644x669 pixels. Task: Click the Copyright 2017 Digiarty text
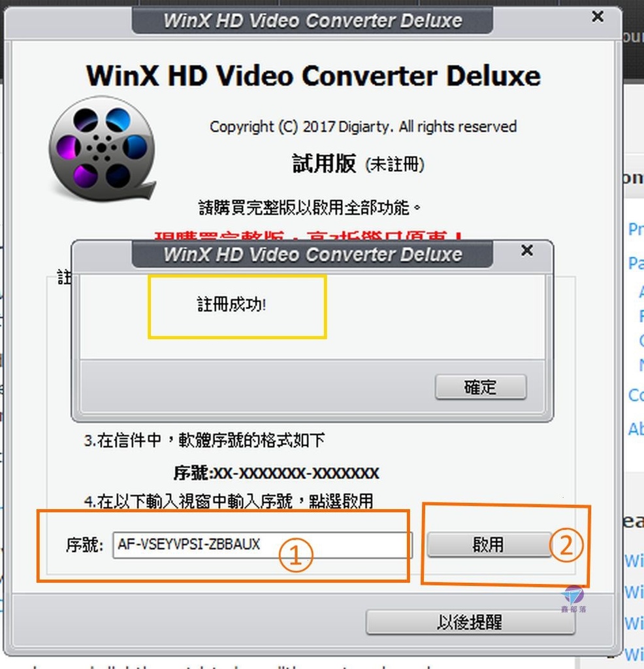pyautogui.click(x=363, y=127)
